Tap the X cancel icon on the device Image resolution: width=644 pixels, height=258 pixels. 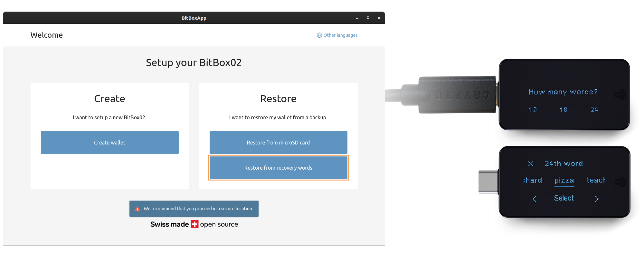click(531, 164)
